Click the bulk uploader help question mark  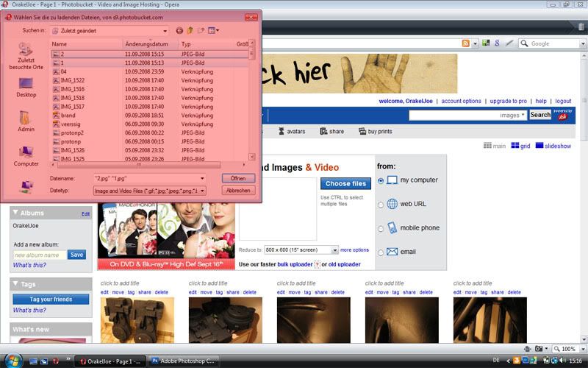coord(317,264)
